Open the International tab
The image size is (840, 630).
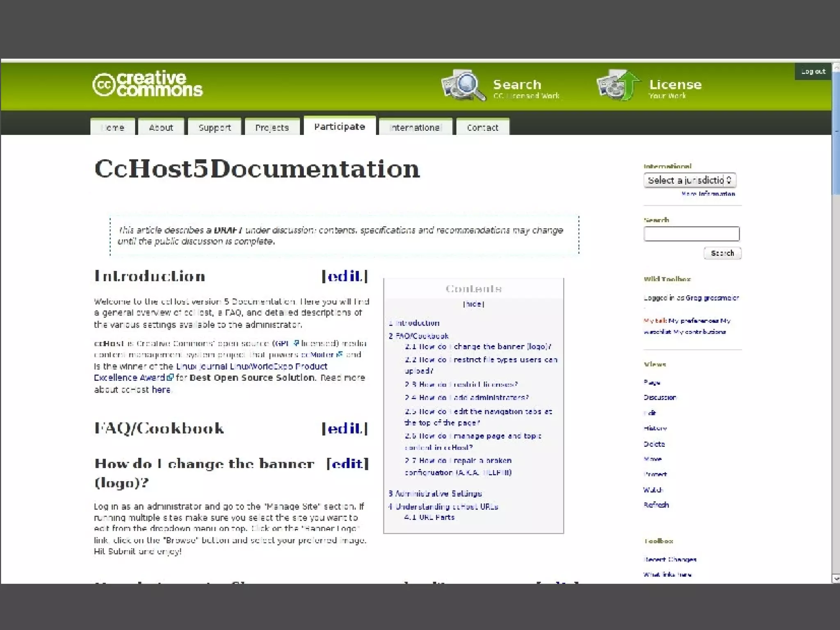point(415,127)
